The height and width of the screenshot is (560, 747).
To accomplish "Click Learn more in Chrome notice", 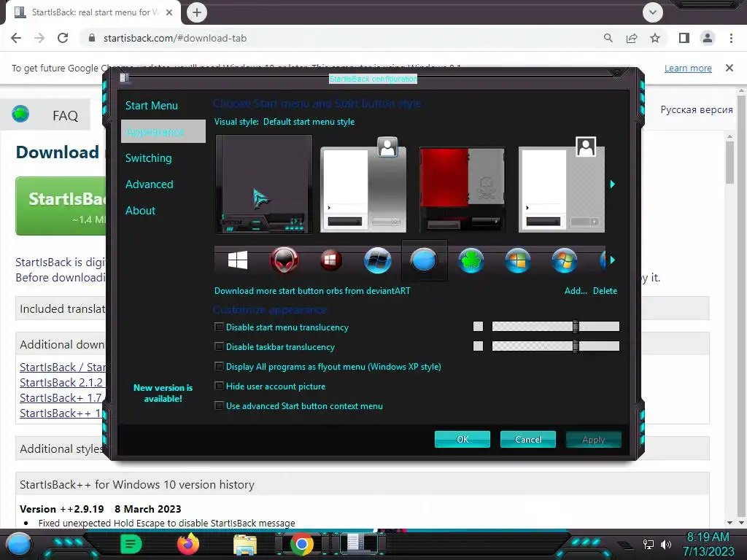I will point(688,68).
